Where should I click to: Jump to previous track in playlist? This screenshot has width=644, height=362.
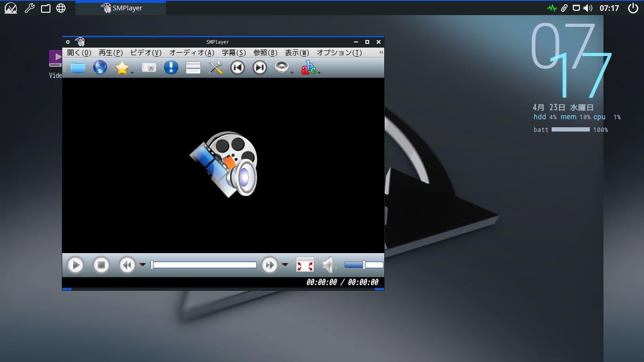238,67
